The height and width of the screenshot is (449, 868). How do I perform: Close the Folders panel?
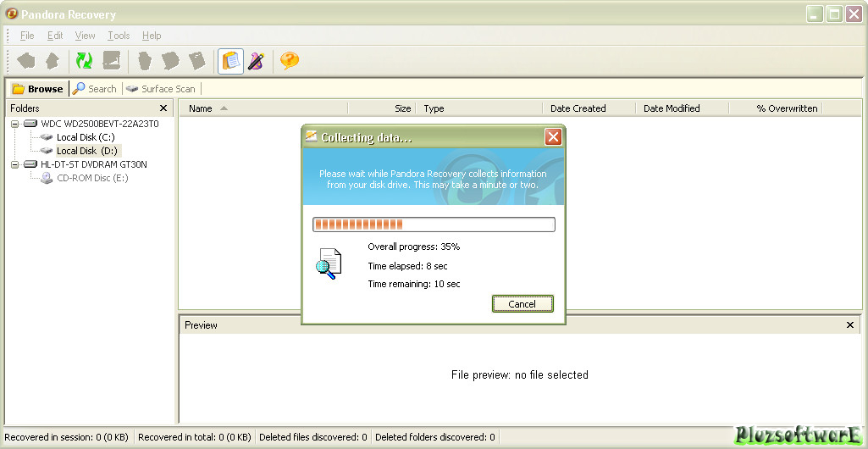(163, 108)
